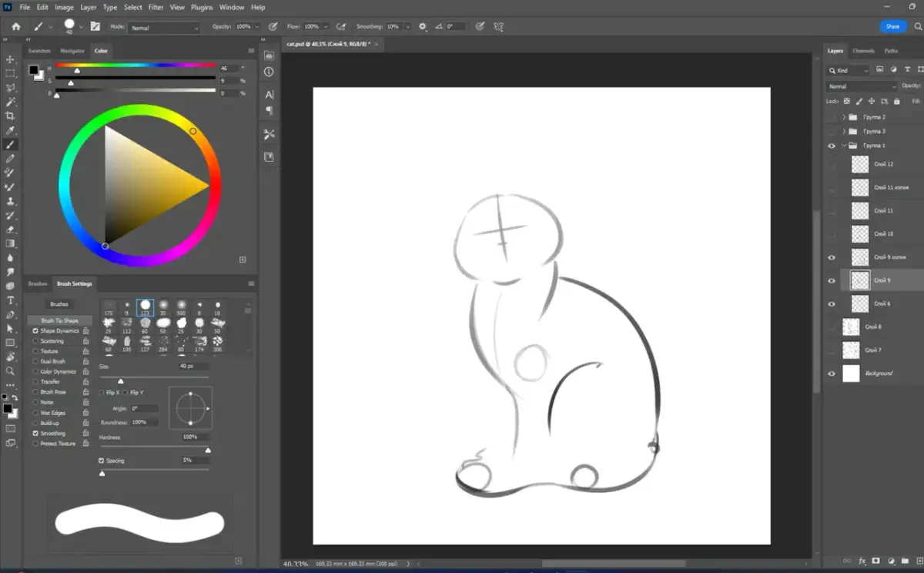Select the Слой 12 layer thumbnail
The height and width of the screenshot is (573, 924).
(859, 164)
